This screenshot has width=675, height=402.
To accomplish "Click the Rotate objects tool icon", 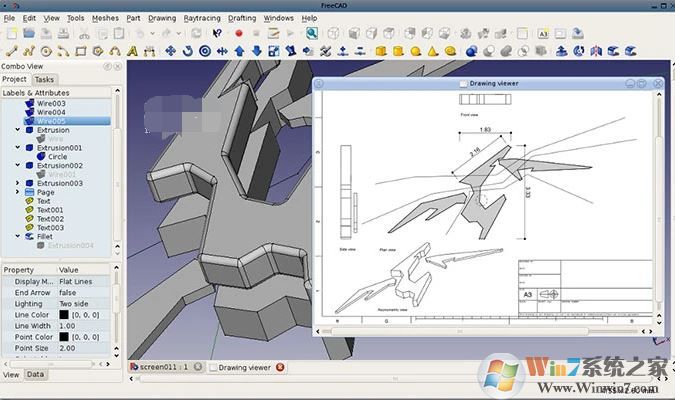I will click(x=187, y=50).
